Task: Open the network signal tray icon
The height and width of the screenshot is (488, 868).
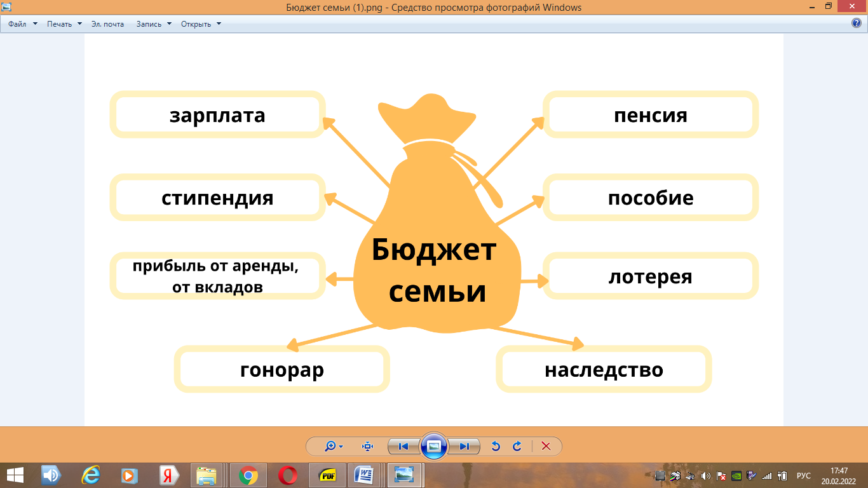Action: [767, 475]
